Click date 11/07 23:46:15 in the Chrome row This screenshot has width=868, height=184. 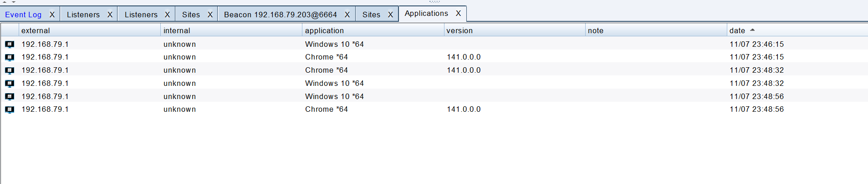pos(757,57)
